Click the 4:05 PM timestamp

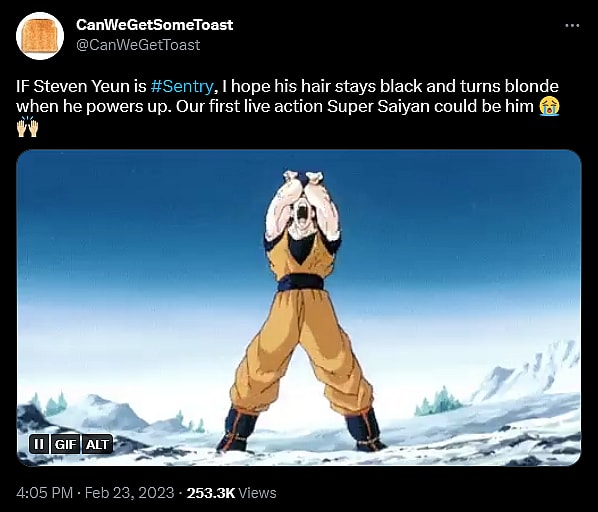(44, 493)
